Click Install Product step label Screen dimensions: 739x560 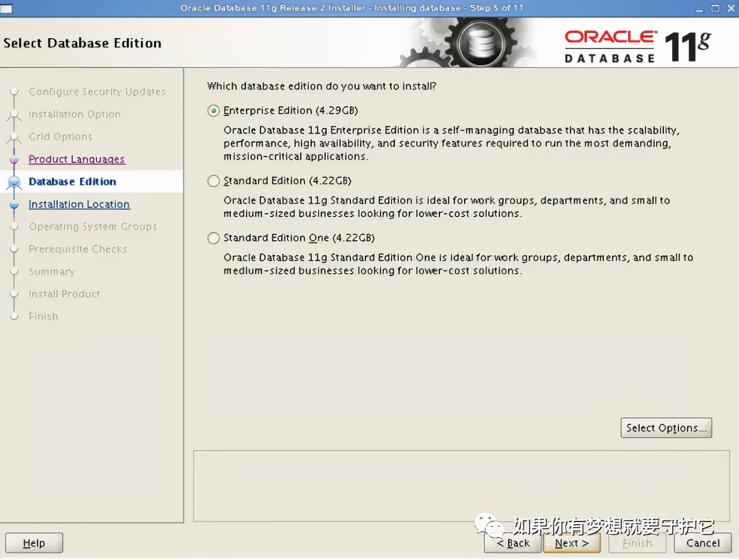[64, 294]
